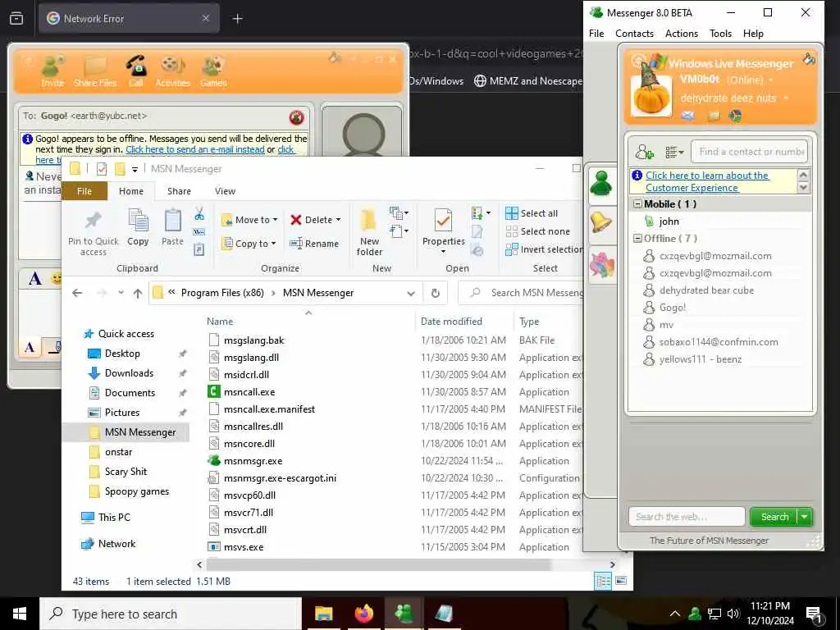Viewport: 840px width, 630px height.
Task: Select the green contacts tab icon
Action: pos(601,185)
